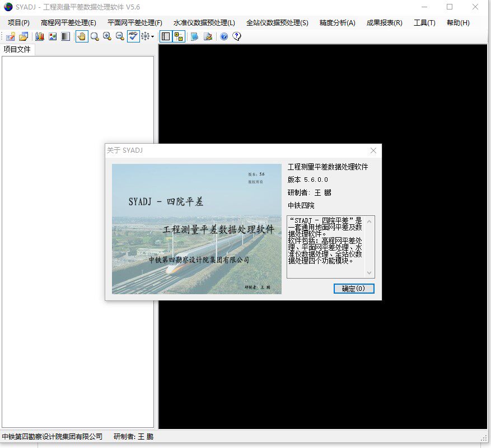Click the description scrollbar up arrow

(369, 221)
